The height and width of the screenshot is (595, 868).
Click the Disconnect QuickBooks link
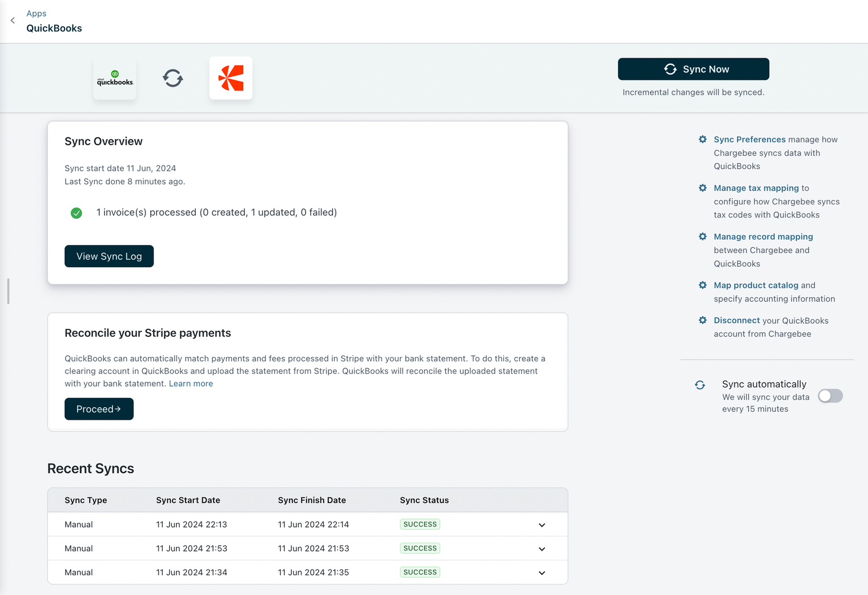click(737, 320)
